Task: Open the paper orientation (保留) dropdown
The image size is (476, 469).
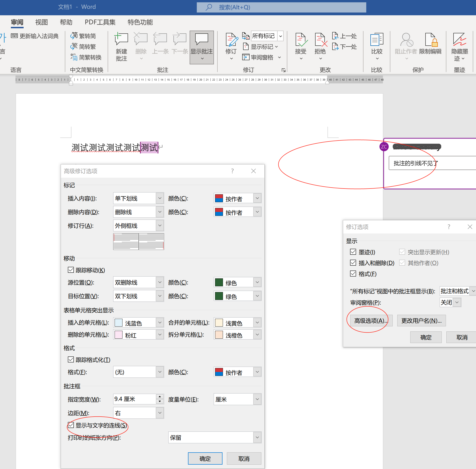Action: click(215, 438)
